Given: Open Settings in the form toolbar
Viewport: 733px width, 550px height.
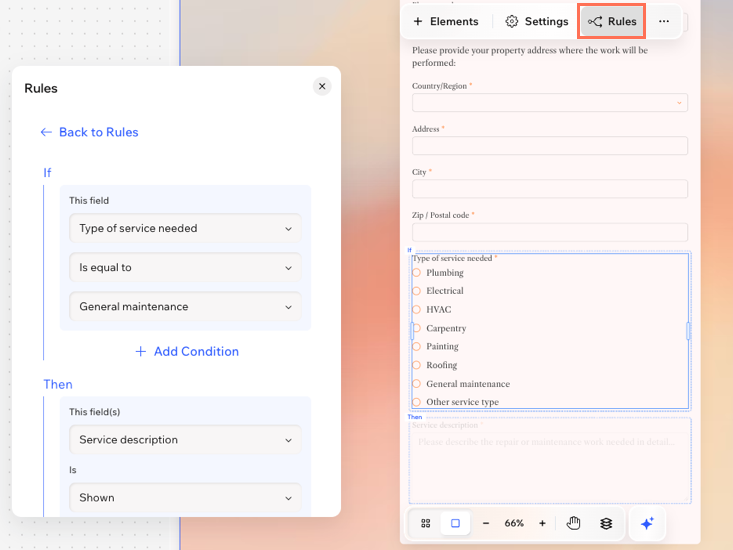Looking at the screenshot, I should click(537, 21).
